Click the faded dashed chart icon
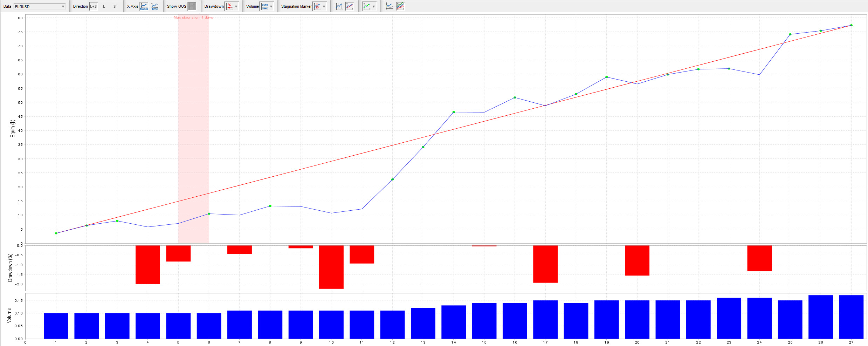Screen dimensions: 868x346 389,6
